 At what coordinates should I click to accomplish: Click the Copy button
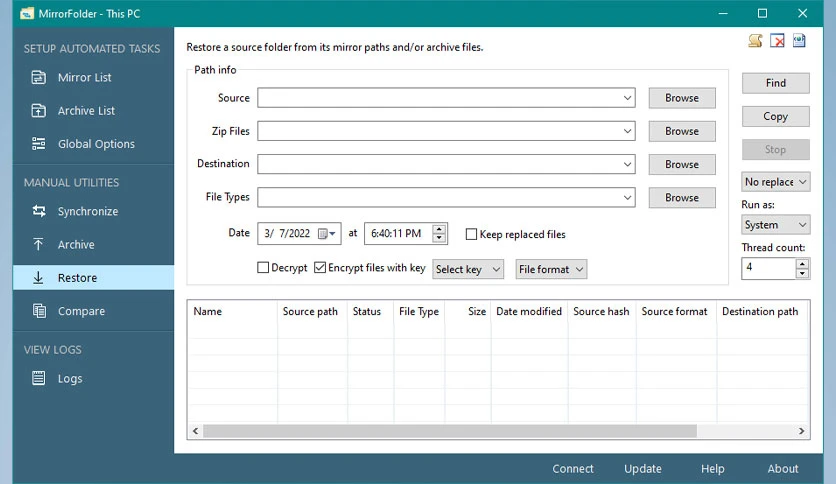pyautogui.click(x=775, y=116)
